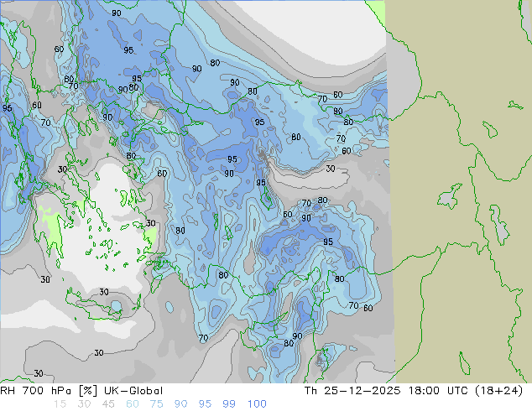Click the legend value 100
This screenshot has width=532, height=411.
pyautogui.click(x=257, y=404)
